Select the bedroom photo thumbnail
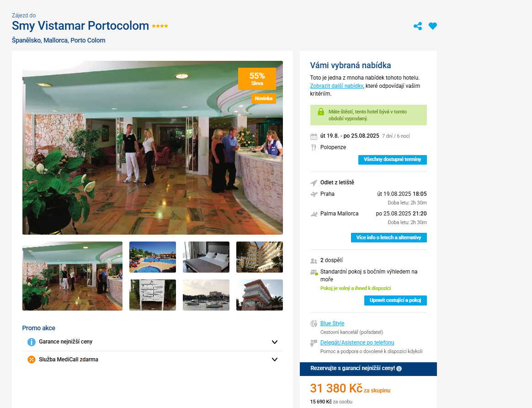This screenshot has height=408, width=532. click(206, 257)
